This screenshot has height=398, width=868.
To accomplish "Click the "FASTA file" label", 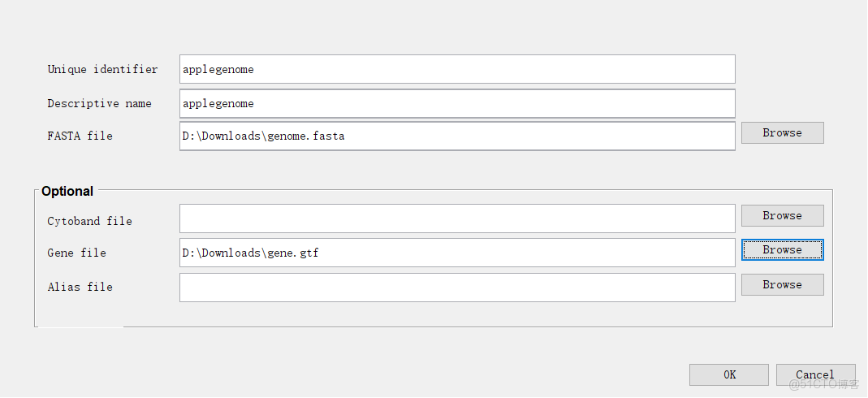I will click(80, 136).
